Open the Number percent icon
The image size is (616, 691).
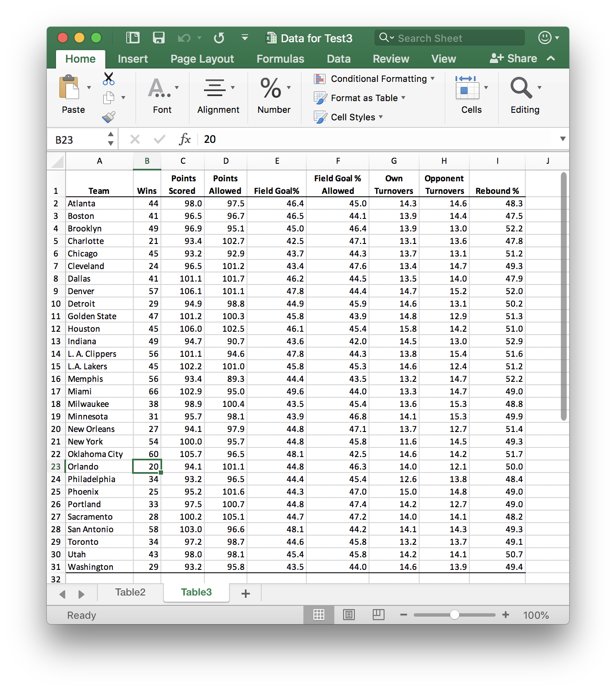tap(271, 88)
